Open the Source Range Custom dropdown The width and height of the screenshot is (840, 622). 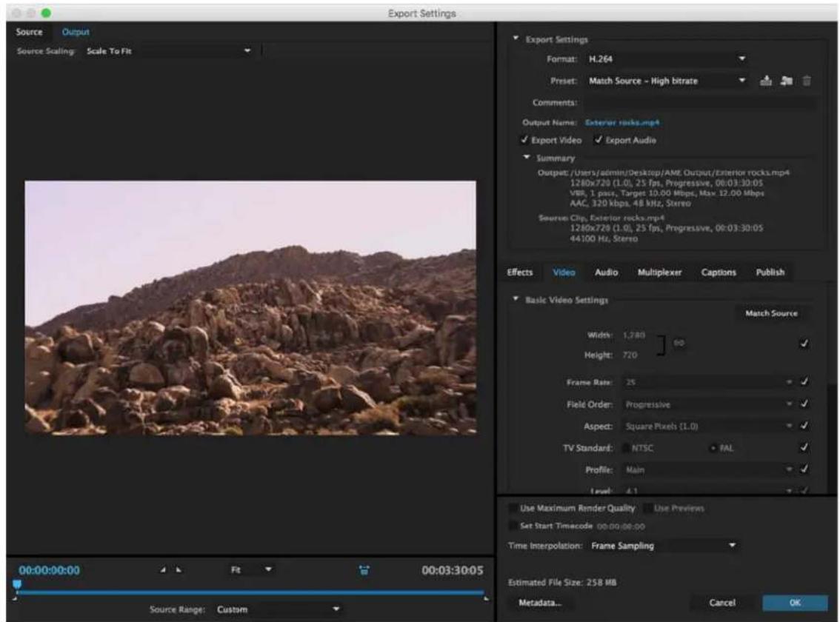click(x=278, y=609)
